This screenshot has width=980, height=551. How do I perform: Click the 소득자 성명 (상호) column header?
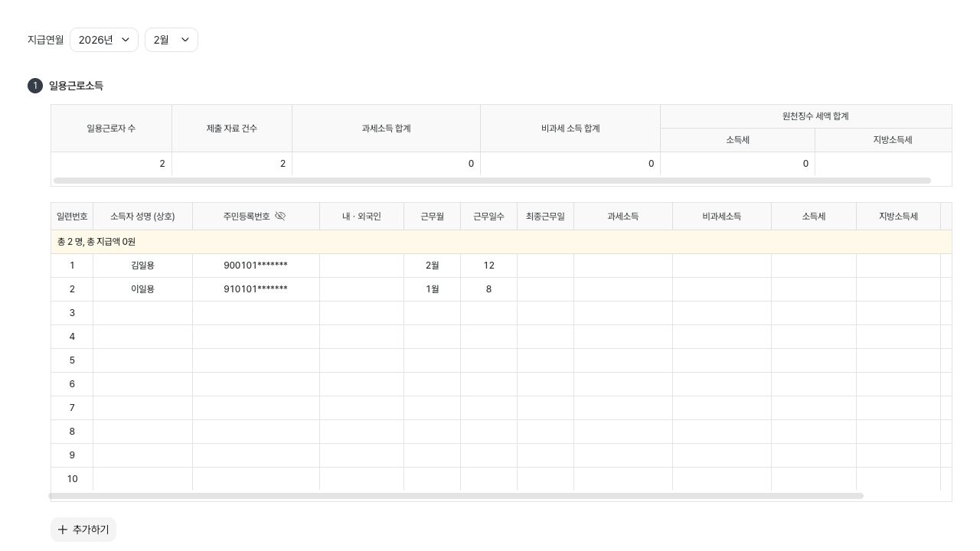[x=142, y=217]
